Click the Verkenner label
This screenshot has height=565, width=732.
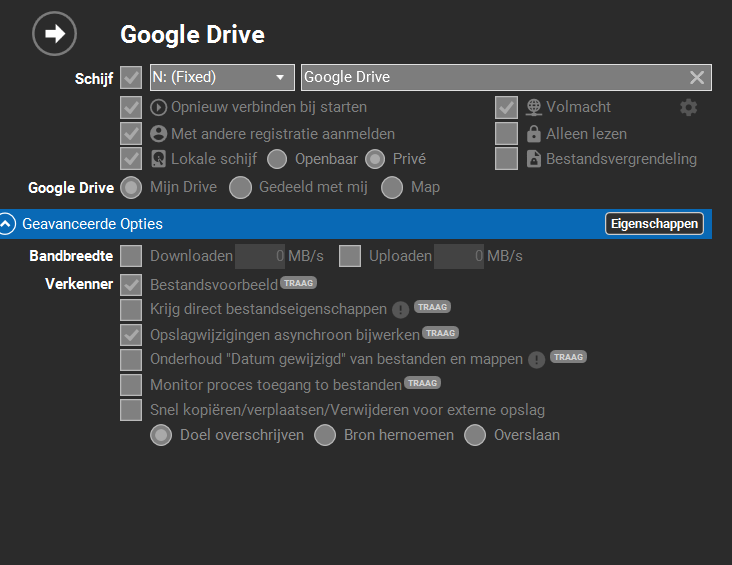click(x=79, y=284)
